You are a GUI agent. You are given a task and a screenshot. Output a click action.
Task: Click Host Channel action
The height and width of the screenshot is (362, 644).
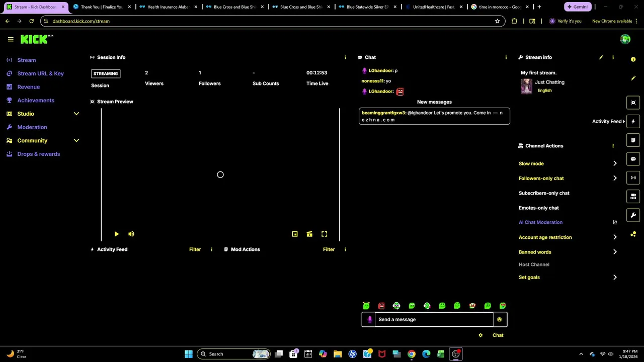point(534,264)
